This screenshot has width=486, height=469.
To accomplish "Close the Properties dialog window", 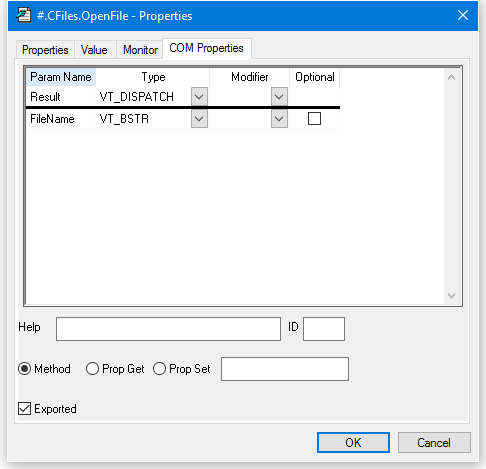I will click(x=463, y=15).
